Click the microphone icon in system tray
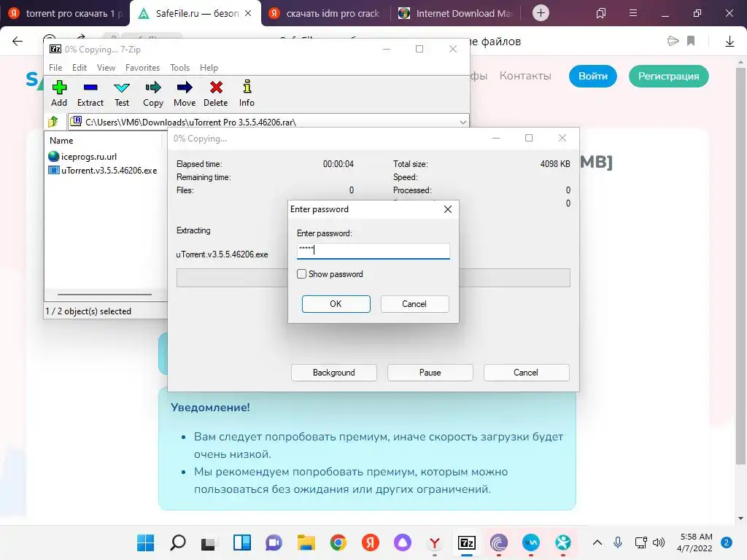This screenshot has width=747, height=560. (x=618, y=542)
